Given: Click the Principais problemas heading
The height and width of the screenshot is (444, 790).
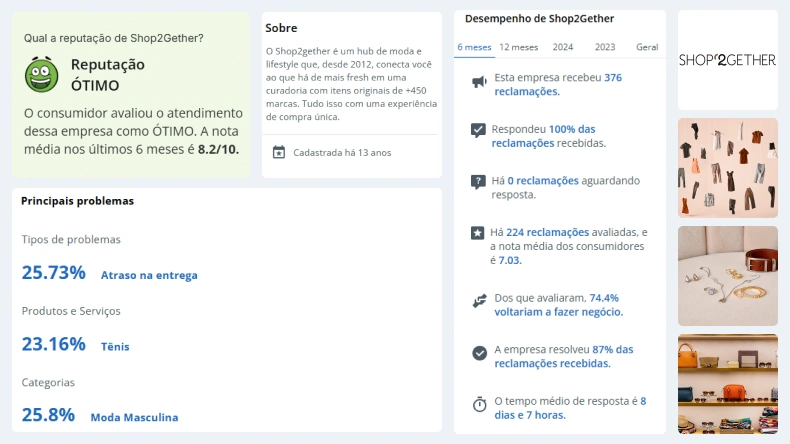Looking at the screenshot, I should (78, 201).
